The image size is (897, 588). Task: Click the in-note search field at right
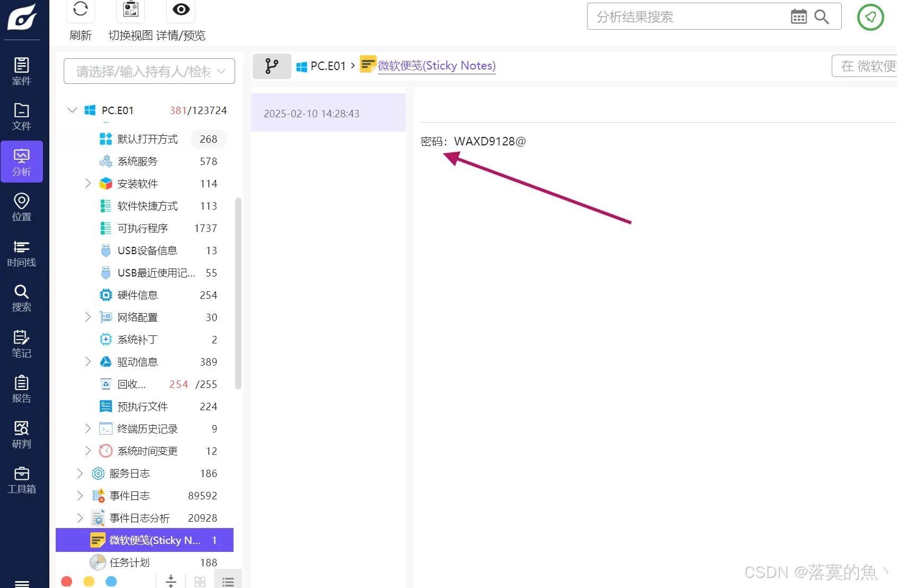coord(865,66)
